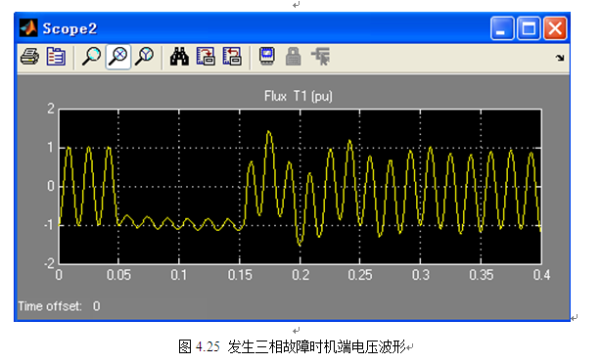Maximize the Scope2 window

coord(529,28)
